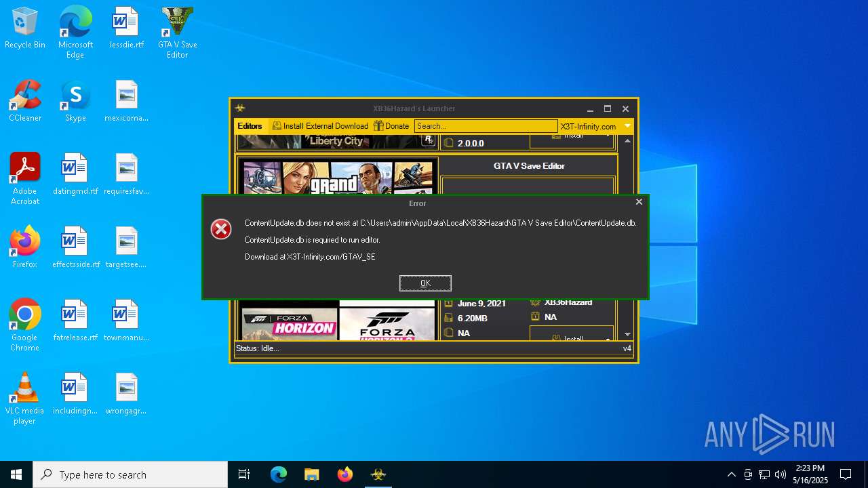Switch to launcher biohazard taskbar icon
The width and height of the screenshot is (868, 488).
click(x=378, y=474)
